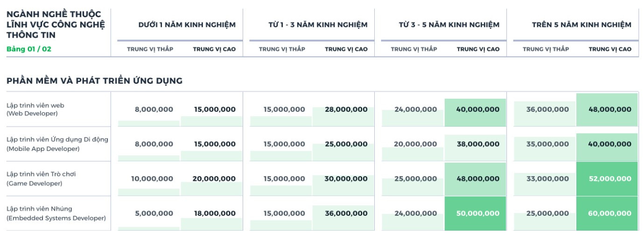Click the 'Bảng 01 / 02' green label
Image resolution: width=644 pixels, height=239 pixels.
29,49
